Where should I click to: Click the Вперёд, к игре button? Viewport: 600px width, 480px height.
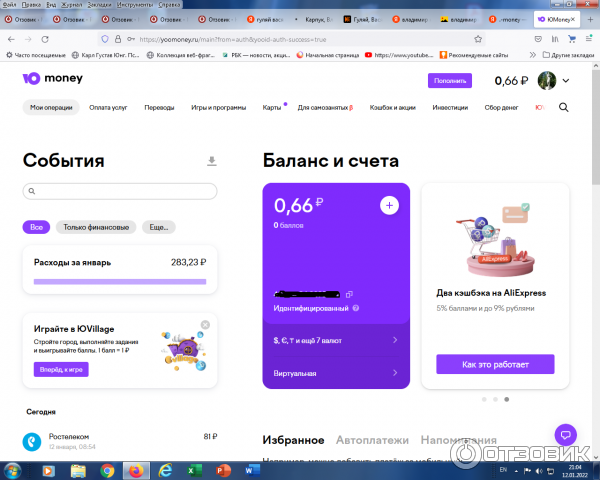[x=61, y=369]
